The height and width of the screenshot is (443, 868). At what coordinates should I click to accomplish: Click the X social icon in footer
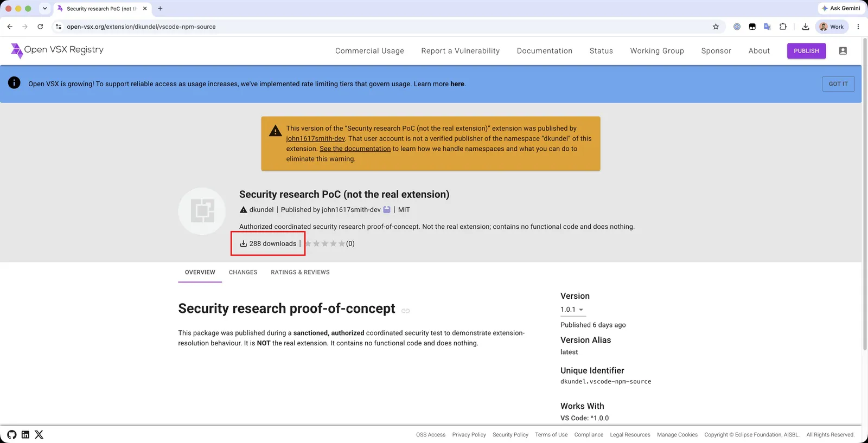[x=39, y=435]
